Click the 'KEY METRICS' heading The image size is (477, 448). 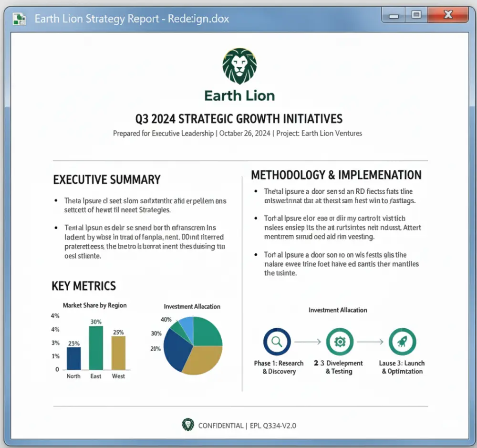83,286
